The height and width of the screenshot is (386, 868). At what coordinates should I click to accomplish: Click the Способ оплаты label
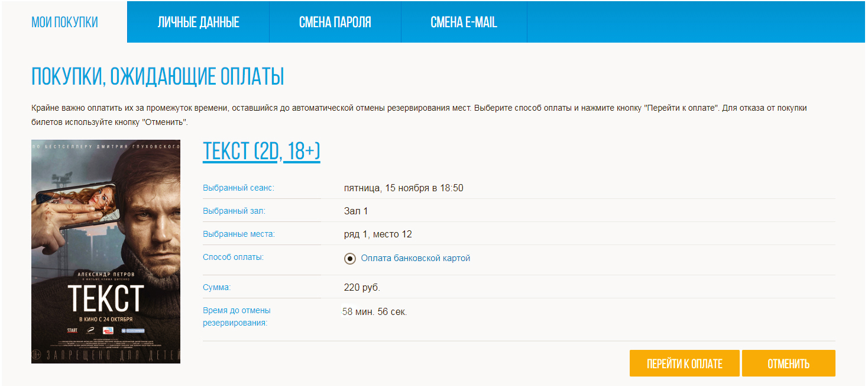coord(234,258)
